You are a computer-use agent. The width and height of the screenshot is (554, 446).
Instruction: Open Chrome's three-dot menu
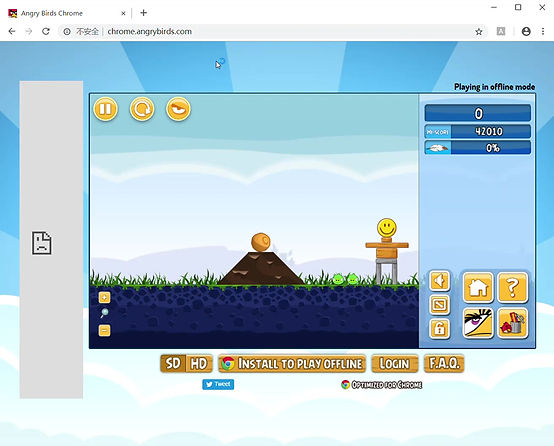[x=543, y=31]
